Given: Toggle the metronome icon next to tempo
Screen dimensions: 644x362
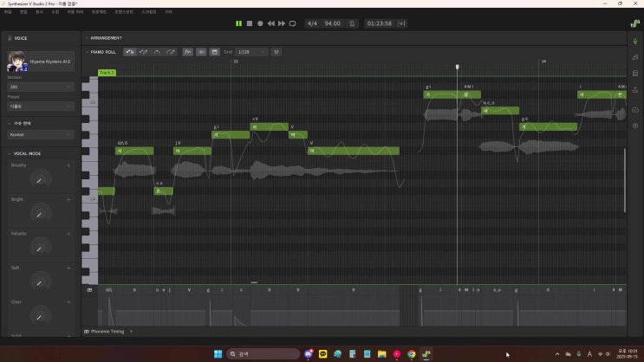Looking at the screenshot, I should tap(352, 23).
